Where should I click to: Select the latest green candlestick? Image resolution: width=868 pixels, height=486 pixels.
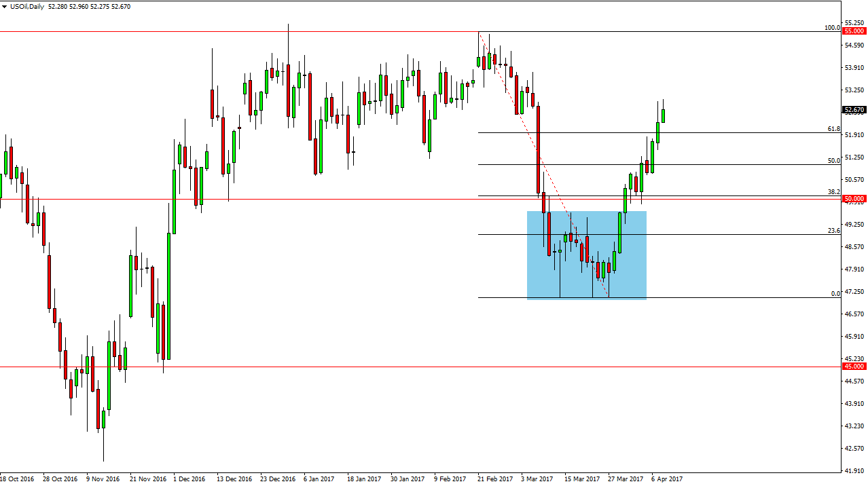tap(663, 115)
